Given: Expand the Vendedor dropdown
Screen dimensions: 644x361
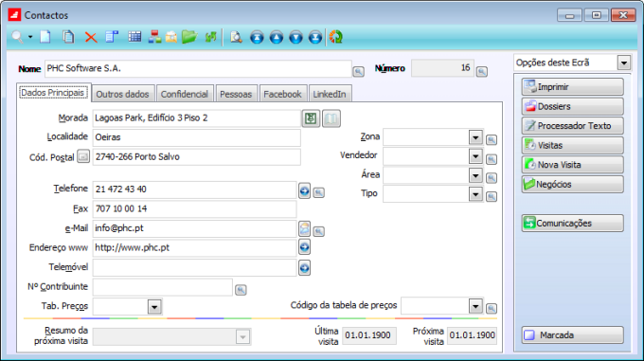Looking at the screenshot, I should [475, 156].
